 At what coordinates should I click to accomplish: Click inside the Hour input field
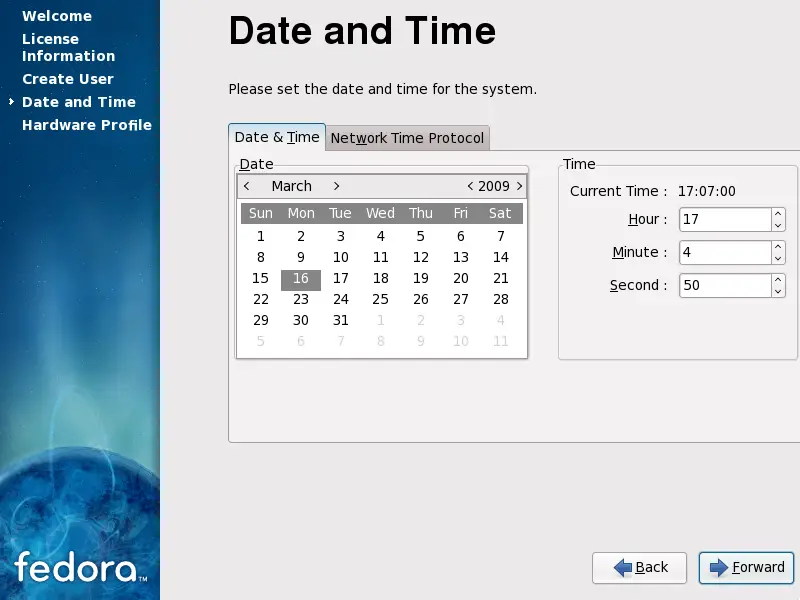click(x=724, y=219)
